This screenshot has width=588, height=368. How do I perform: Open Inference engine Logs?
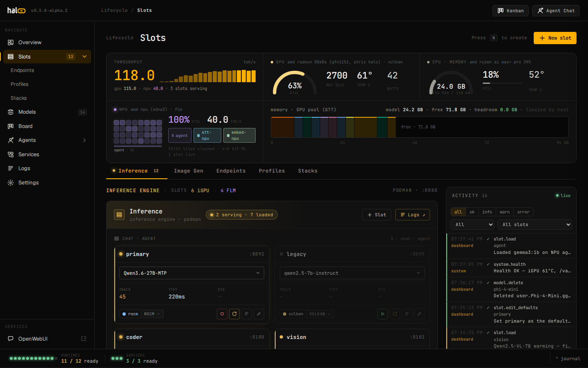[x=412, y=215]
